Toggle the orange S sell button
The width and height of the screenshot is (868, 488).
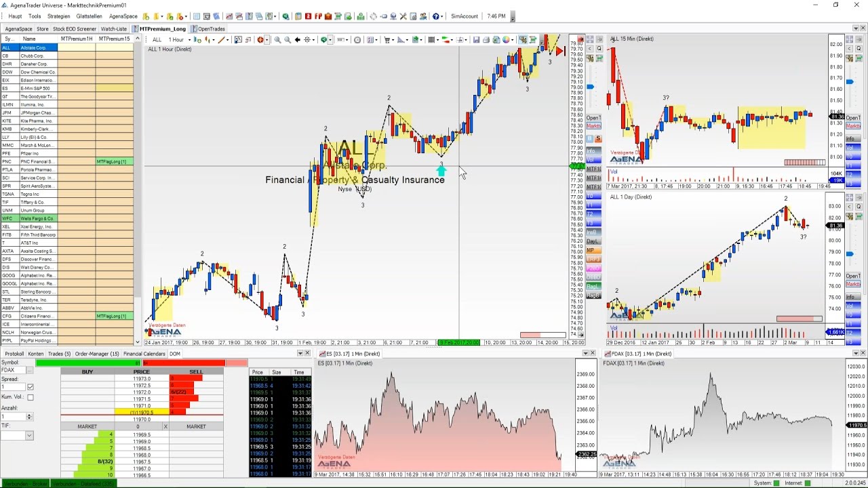598,138
